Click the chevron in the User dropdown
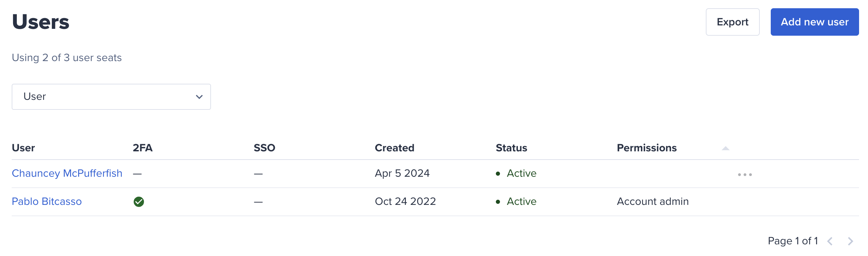868x256 pixels. [199, 97]
